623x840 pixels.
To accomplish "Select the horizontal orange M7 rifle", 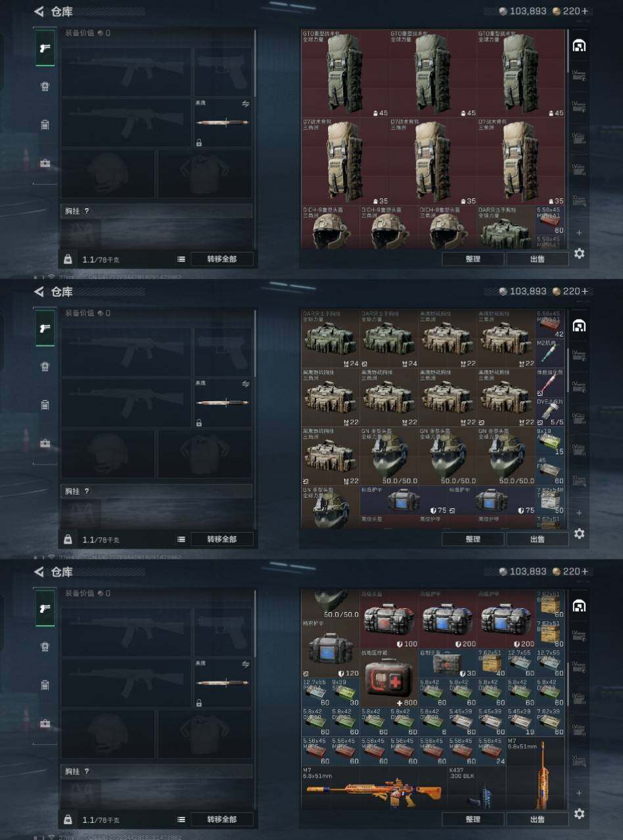I will click(x=375, y=788).
